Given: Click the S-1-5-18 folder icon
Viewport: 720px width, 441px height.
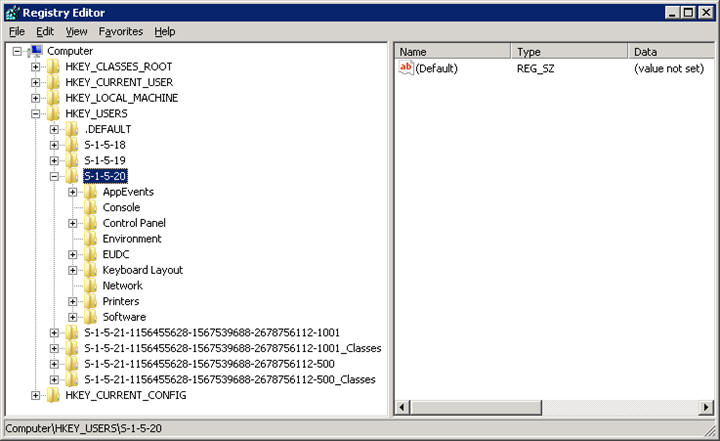Looking at the screenshot, I should tap(72, 145).
